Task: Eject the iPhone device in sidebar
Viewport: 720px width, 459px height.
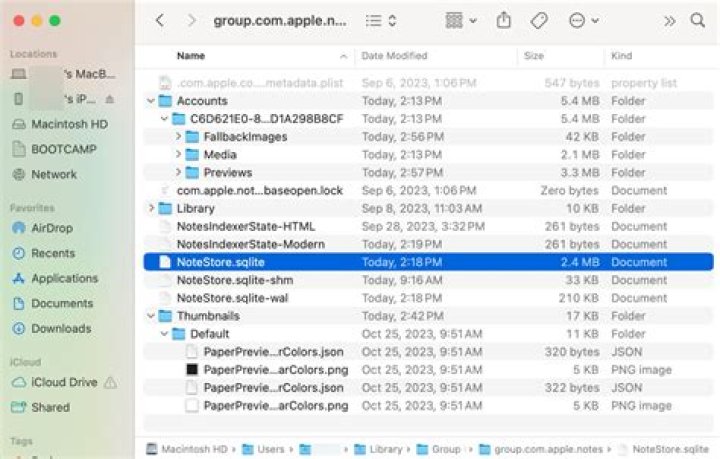Action: [x=110, y=99]
